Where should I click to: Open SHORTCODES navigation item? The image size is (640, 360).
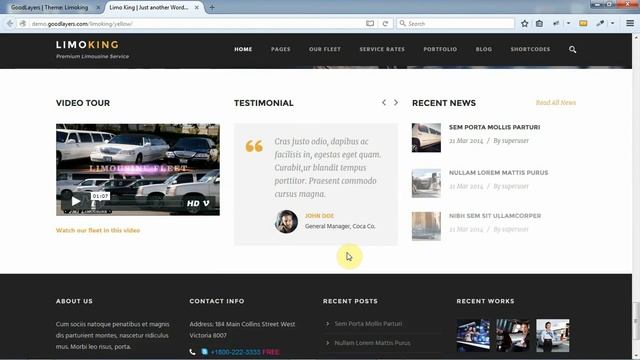click(x=530, y=49)
